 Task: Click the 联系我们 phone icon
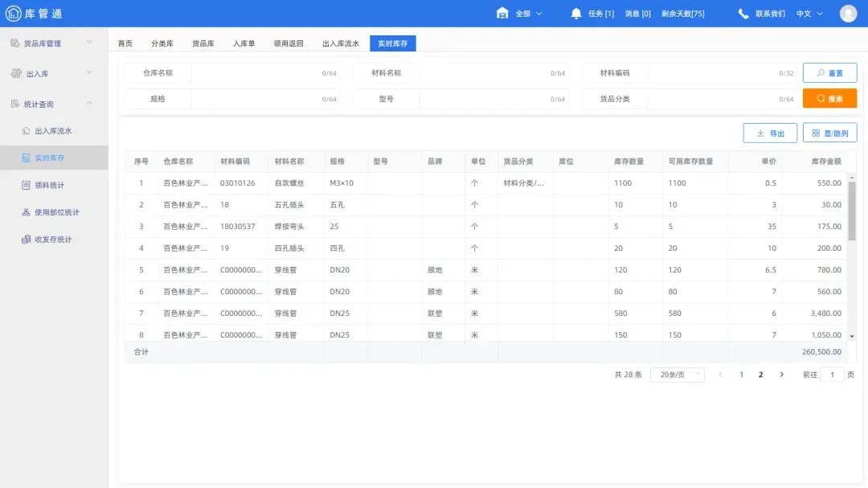click(x=743, y=13)
